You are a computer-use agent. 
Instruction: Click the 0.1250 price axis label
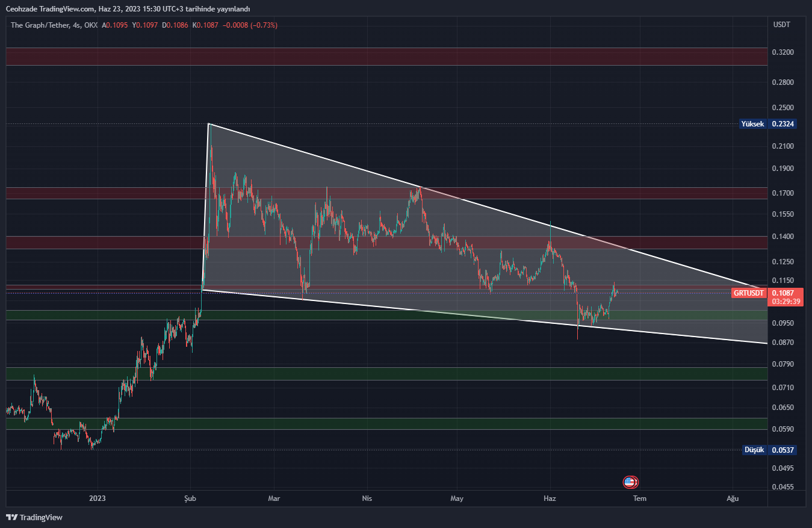point(783,262)
